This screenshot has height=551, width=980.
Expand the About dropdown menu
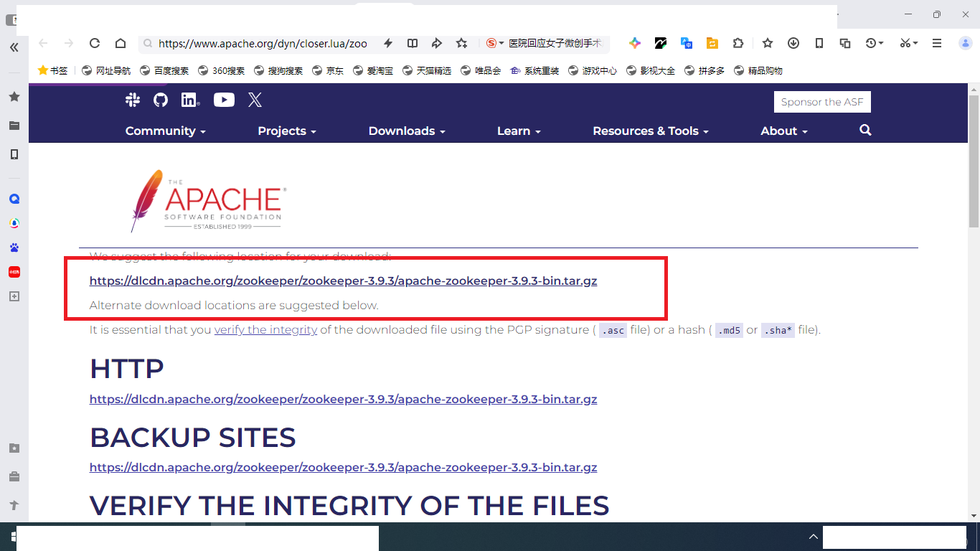(x=784, y=131)
